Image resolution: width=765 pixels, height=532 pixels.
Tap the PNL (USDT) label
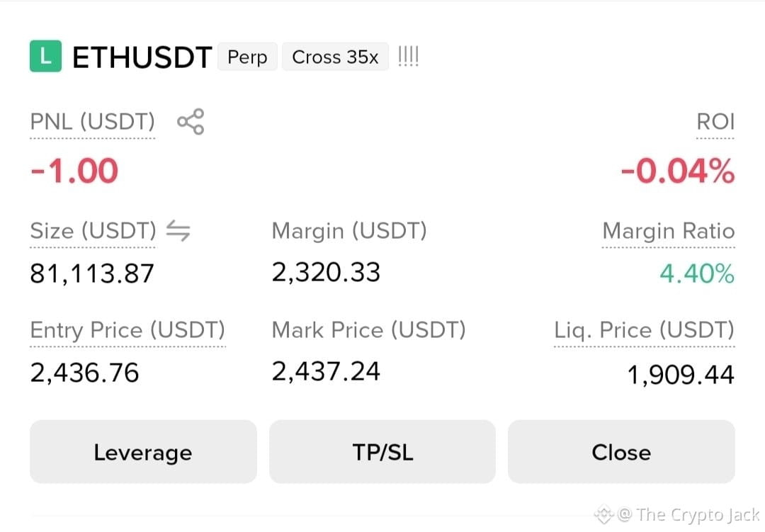coord(92,122)
